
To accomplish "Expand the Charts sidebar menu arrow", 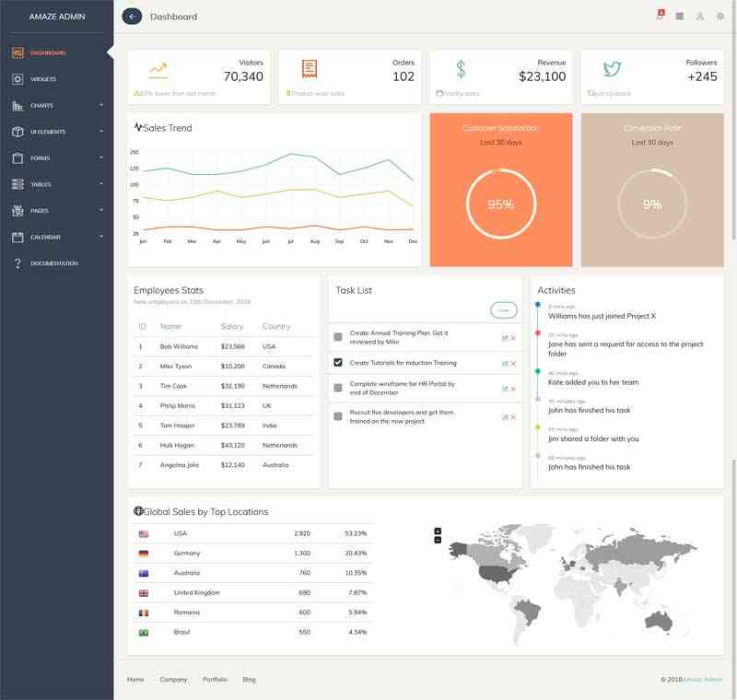I will (x=101, y=105).
